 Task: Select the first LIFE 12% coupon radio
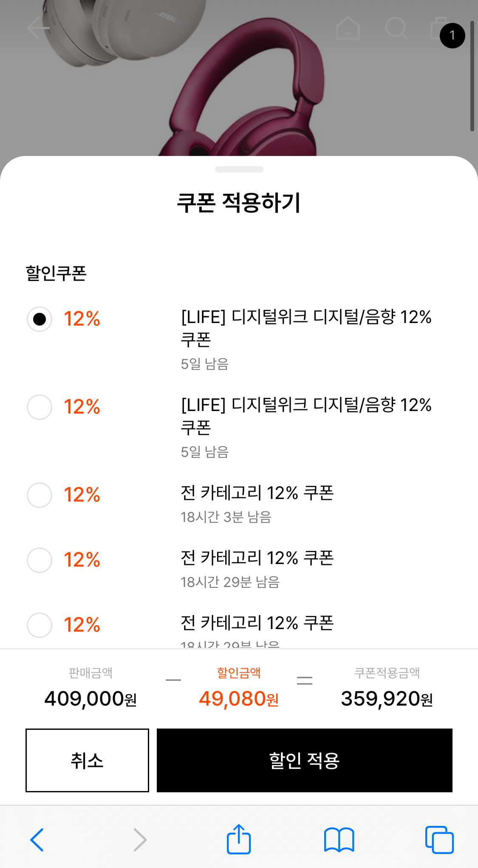pos(40,319)
